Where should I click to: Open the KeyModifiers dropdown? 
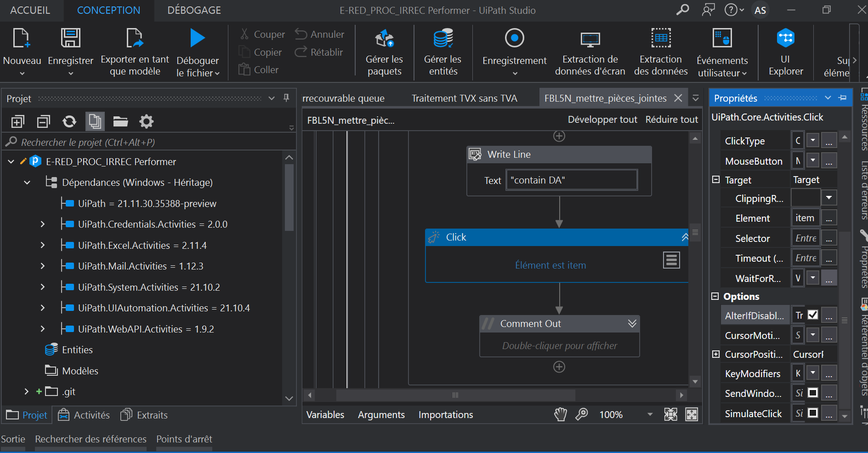(x=813, y=373)
